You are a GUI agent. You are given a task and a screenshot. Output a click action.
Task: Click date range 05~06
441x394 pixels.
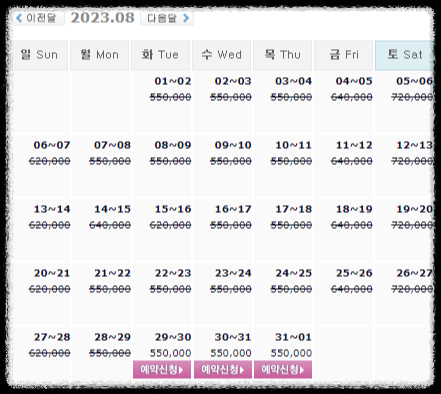click(414, 81)
